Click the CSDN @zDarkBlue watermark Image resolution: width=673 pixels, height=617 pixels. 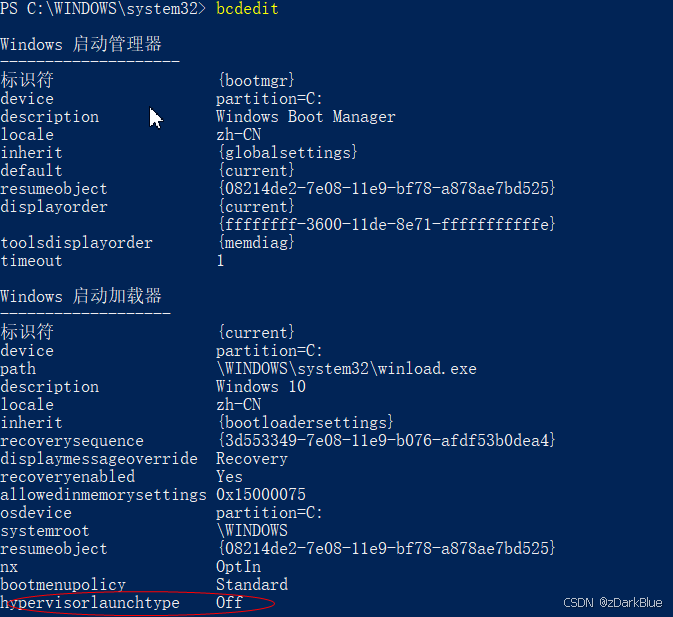tap(612, 602)
